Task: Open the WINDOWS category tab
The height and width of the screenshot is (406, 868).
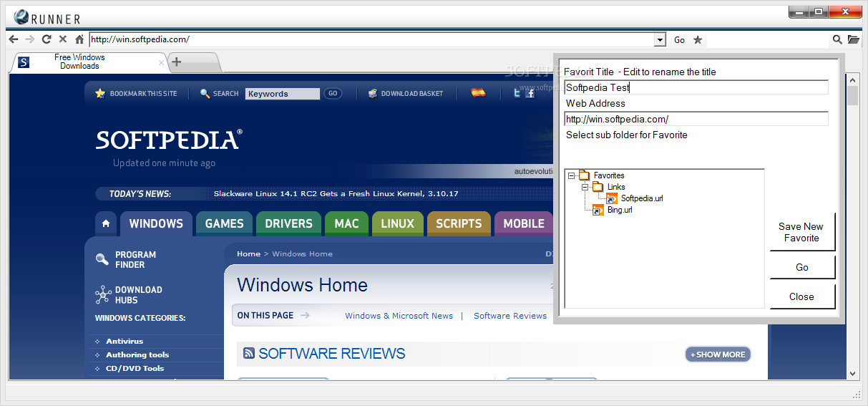Action: coord(156,223)
